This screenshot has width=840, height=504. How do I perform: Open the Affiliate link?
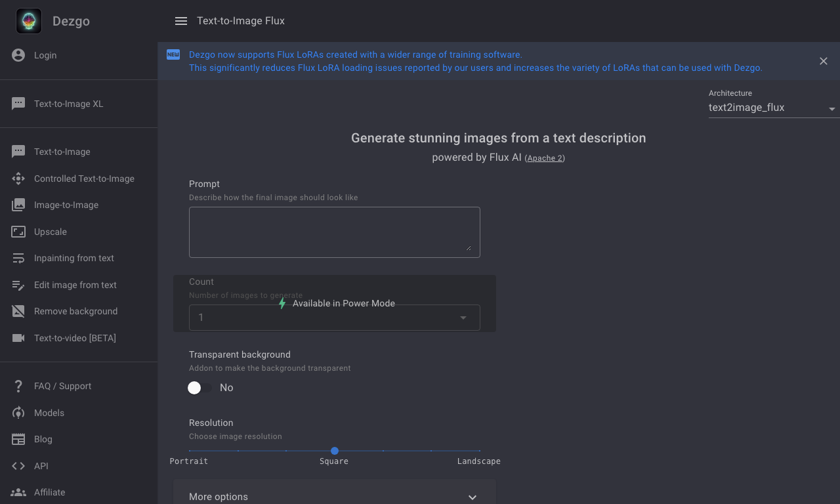(x=79, y=492)
